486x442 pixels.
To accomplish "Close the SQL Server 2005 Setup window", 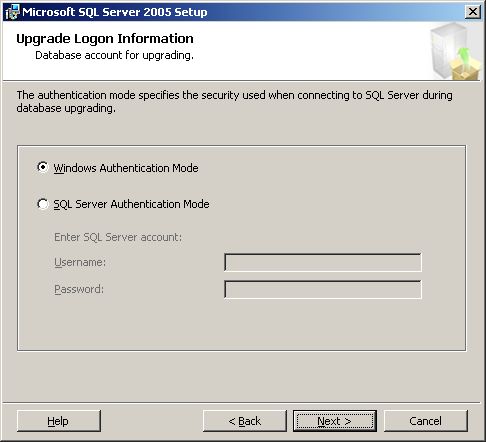I will tap(473, 12).
